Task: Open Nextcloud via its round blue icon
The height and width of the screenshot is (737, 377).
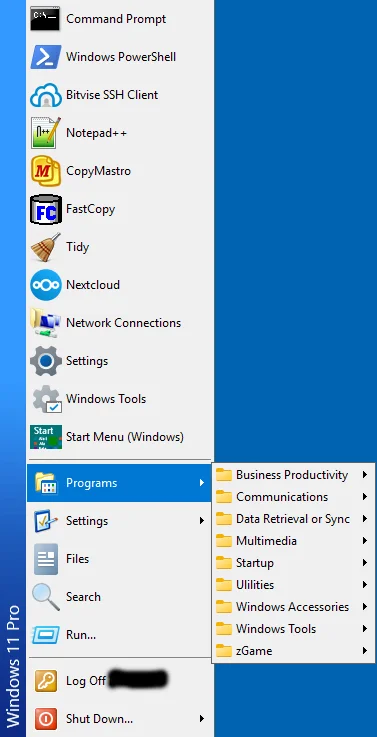Action: click(46, 285)
